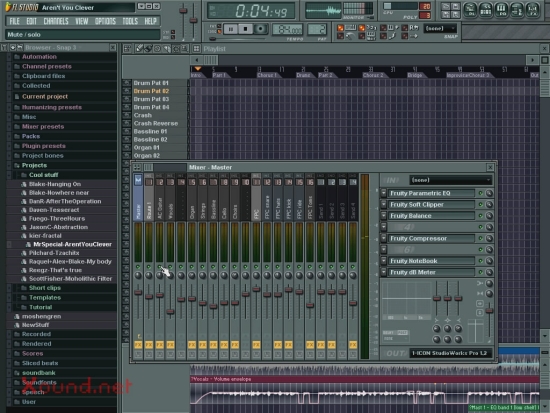Expand the Projects folder in browser
Screen dimensions: 550x413
coord(34,165)
